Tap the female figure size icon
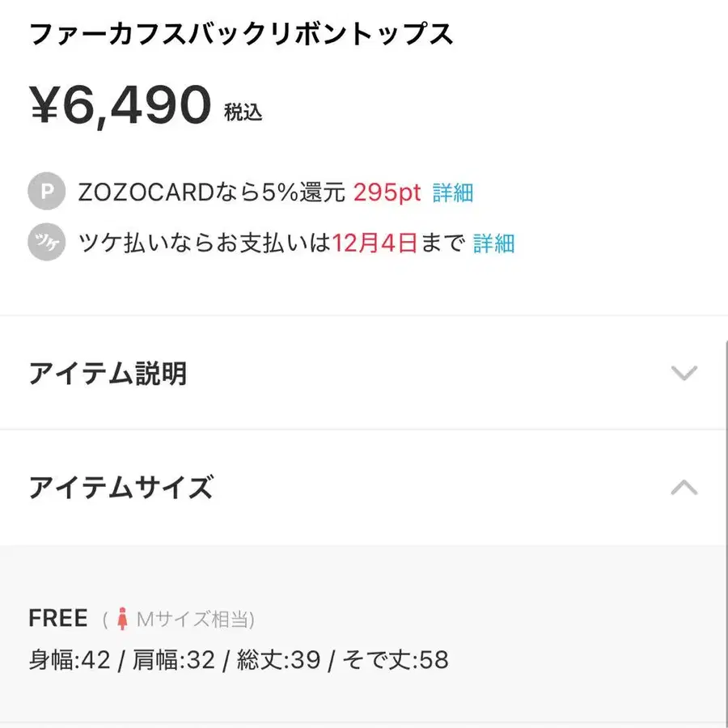Screen dimensions: 728x728 click(123, 620)
